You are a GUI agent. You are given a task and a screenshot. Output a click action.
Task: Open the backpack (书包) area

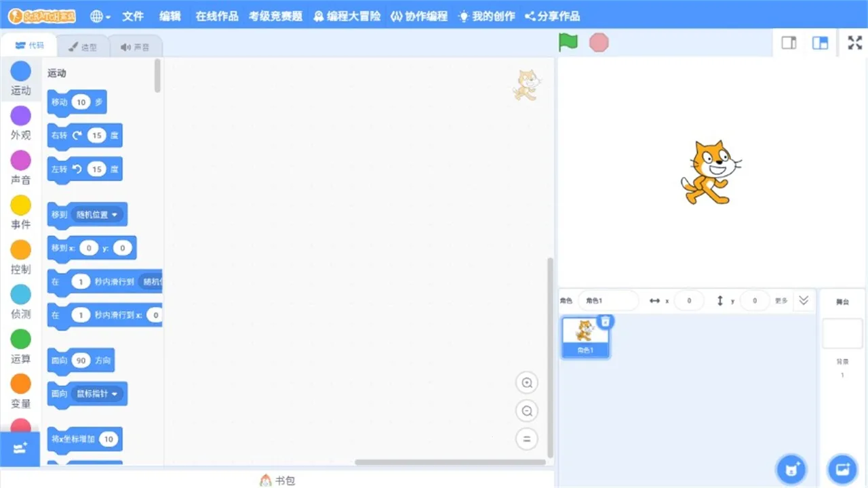tap(277, 481)
